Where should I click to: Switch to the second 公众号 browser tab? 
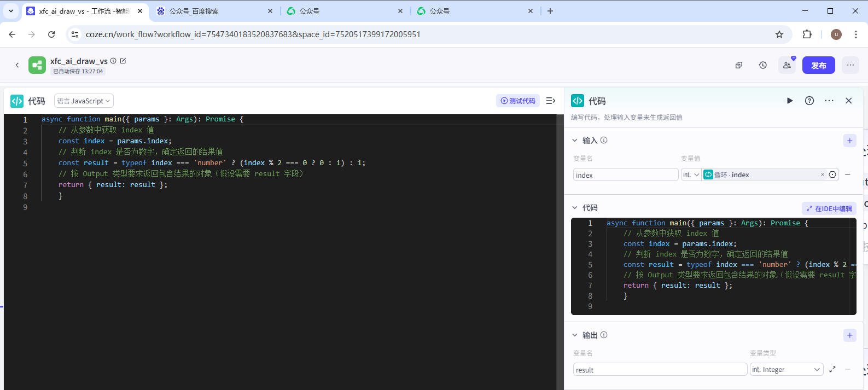(345, 11)
